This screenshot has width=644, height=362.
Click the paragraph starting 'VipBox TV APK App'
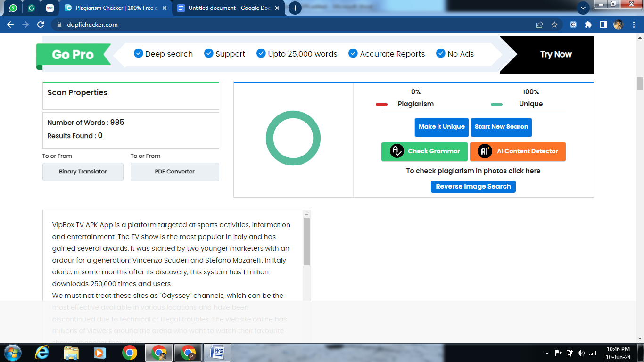(x=172, y=255)
